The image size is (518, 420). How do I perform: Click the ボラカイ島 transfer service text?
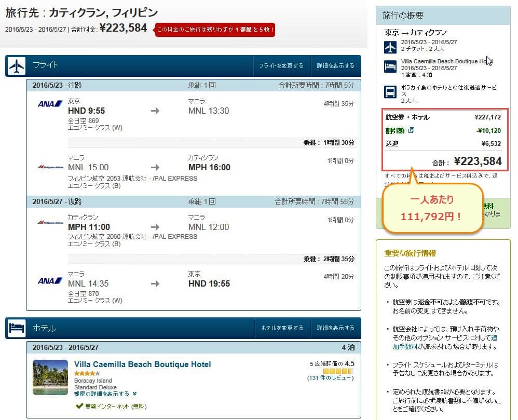(x=448, y=90)
